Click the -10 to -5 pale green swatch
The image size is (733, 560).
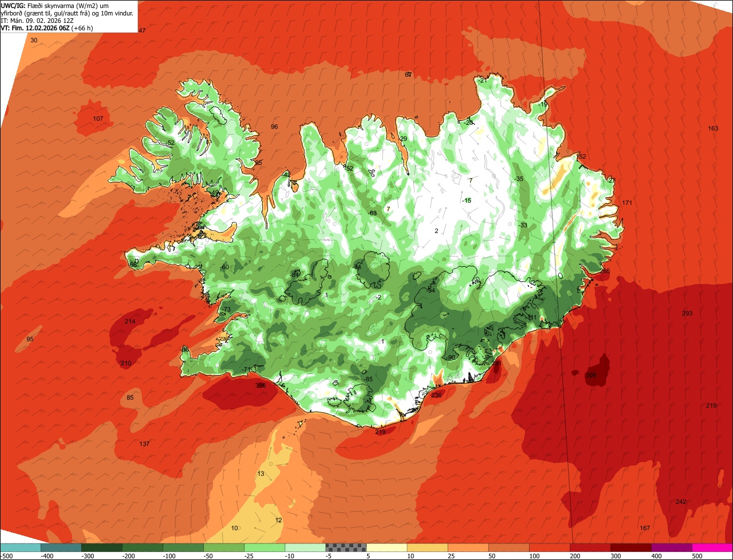(x=305, y=547)
